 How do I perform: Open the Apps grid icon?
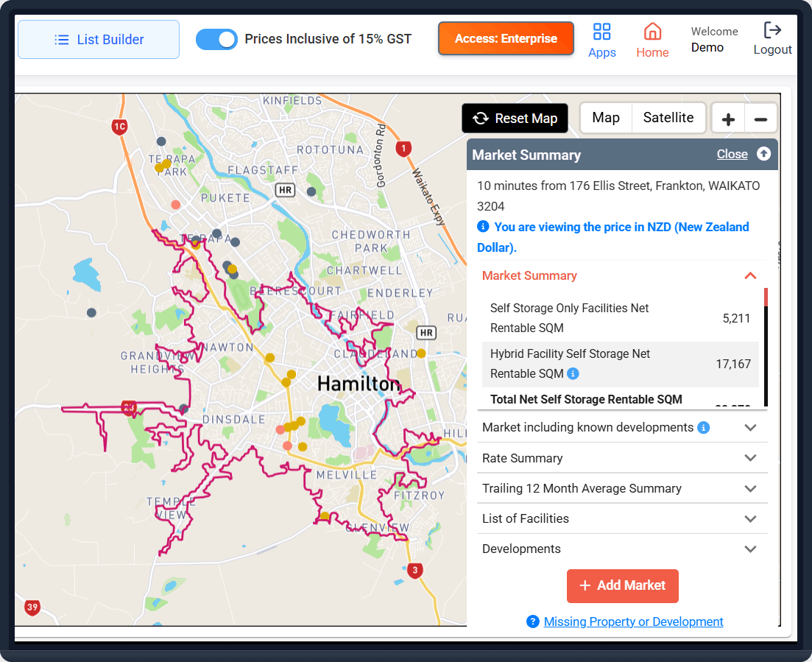point(601,32)
